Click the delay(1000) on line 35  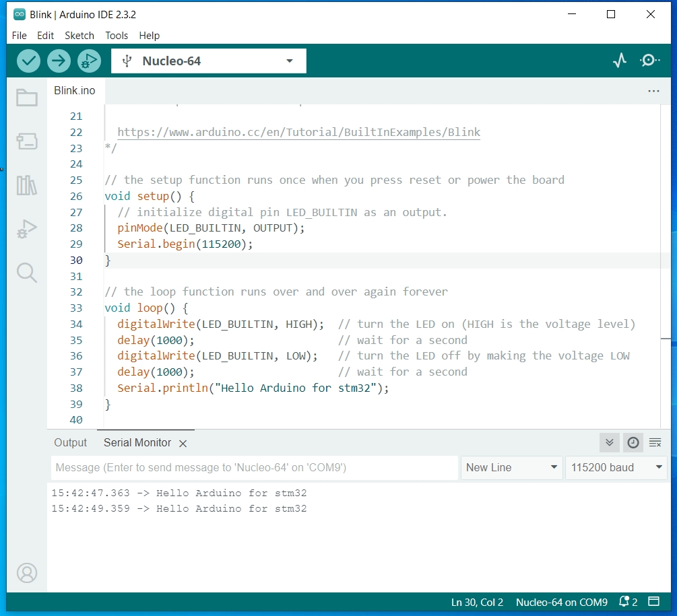click(x=156, y=341)
